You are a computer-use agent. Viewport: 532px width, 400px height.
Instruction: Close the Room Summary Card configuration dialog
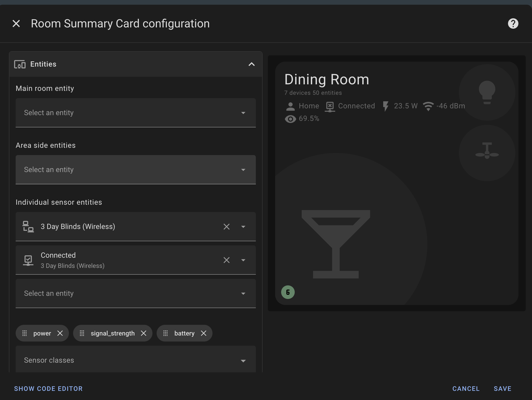[x=16, y=23]
